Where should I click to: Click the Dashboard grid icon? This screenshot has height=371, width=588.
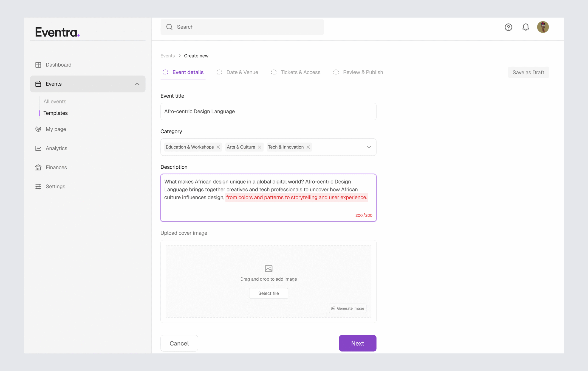point(38,65)
